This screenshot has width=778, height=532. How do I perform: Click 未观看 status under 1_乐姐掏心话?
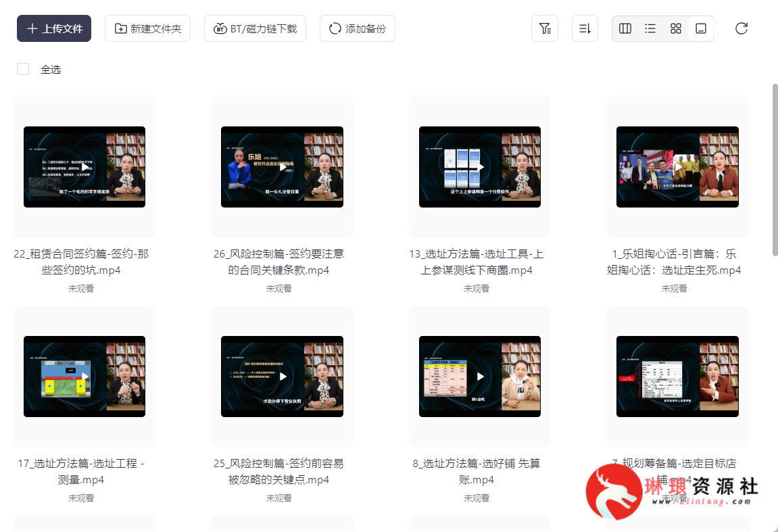pos(675,289)
